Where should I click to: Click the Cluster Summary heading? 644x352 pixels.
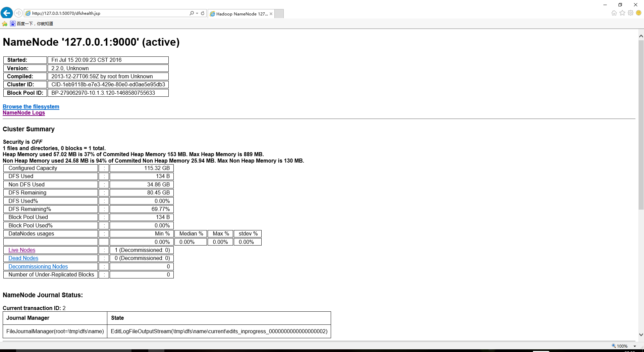[x=29, y=129]
